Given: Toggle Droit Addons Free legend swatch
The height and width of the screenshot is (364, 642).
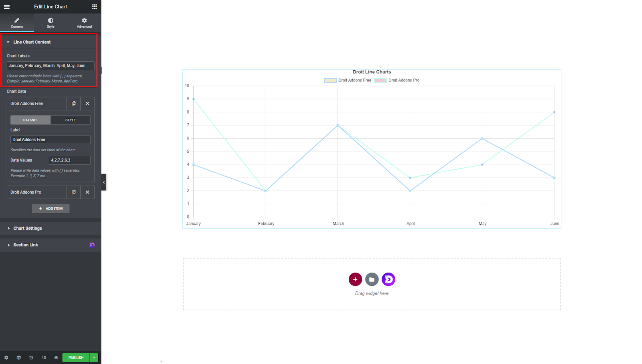Looking at the screenshot, I should click(x=330, y=81).
